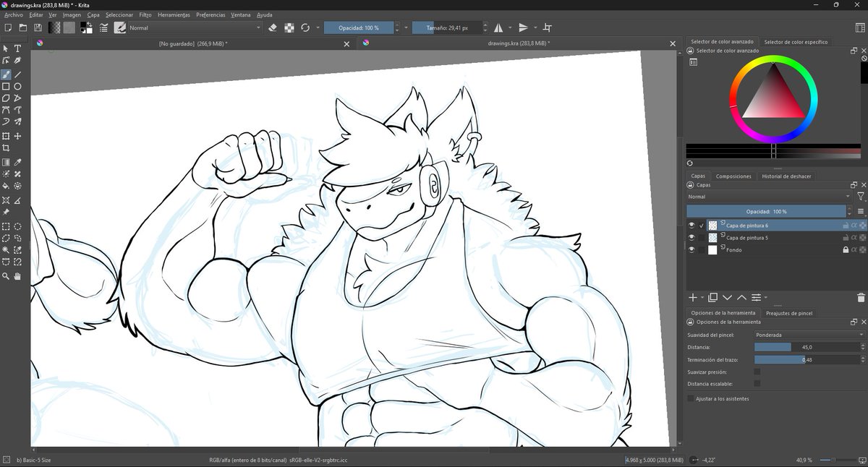868x467 pixels.
Task: Select the Shape Select arrow tool
Action: [6, 48]
